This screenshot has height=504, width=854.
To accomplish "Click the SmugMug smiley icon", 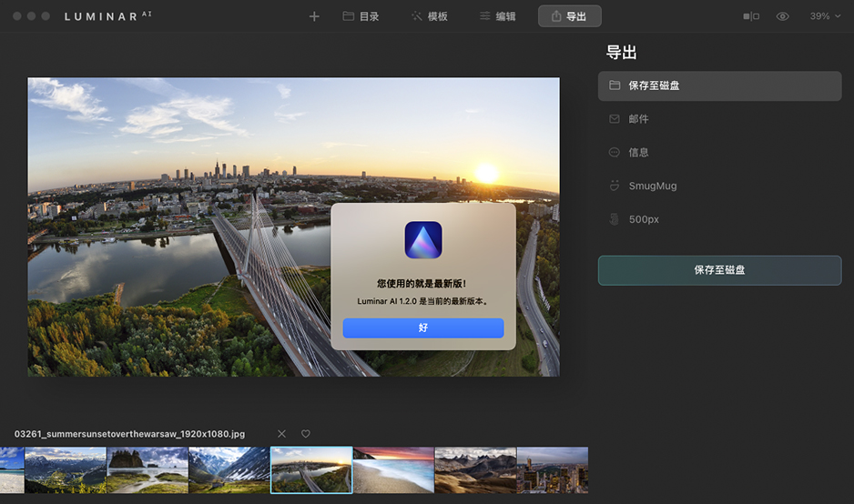I will (x=615, y=186).
